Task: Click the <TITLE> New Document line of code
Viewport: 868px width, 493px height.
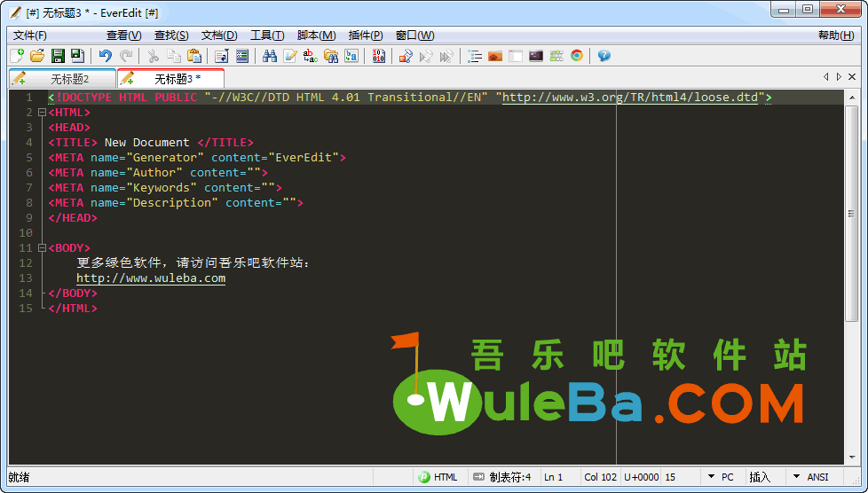Action: click(151, 142)
